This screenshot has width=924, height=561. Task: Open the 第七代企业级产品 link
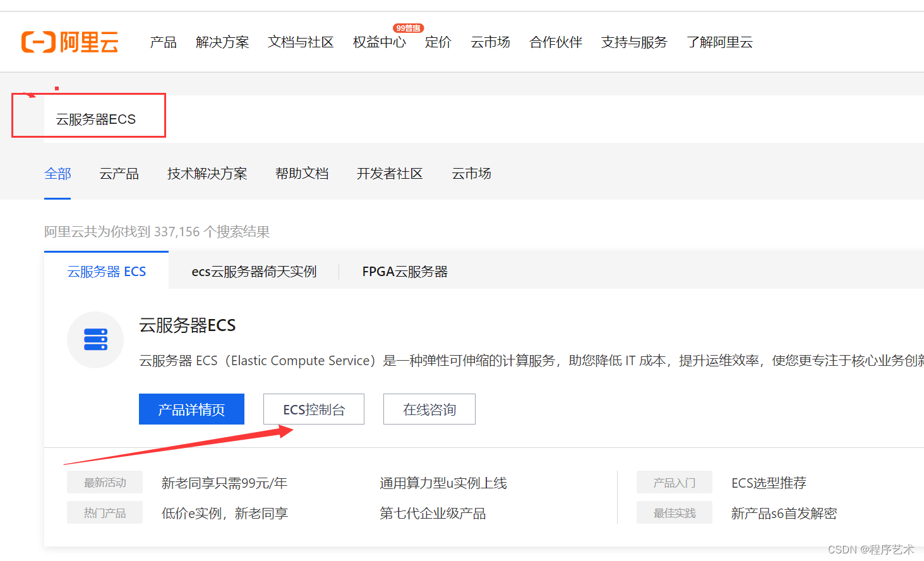click(433, 514)
